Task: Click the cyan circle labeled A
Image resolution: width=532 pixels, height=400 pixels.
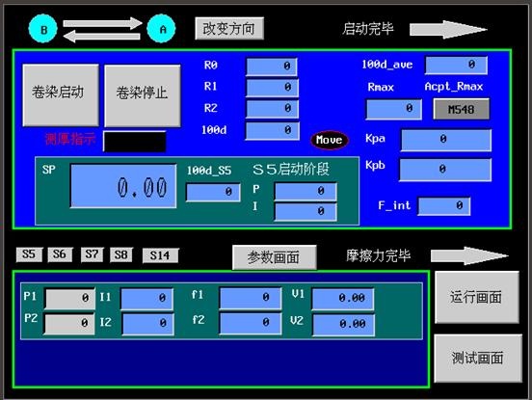Action: tap(162, 29)
